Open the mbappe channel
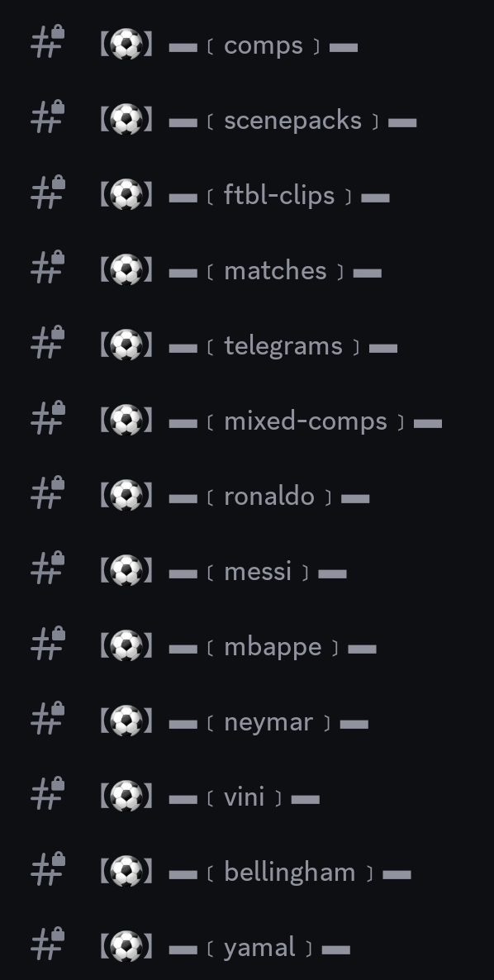Image resolution: width=494 pixels, height=980 pixels. point(247,647)
